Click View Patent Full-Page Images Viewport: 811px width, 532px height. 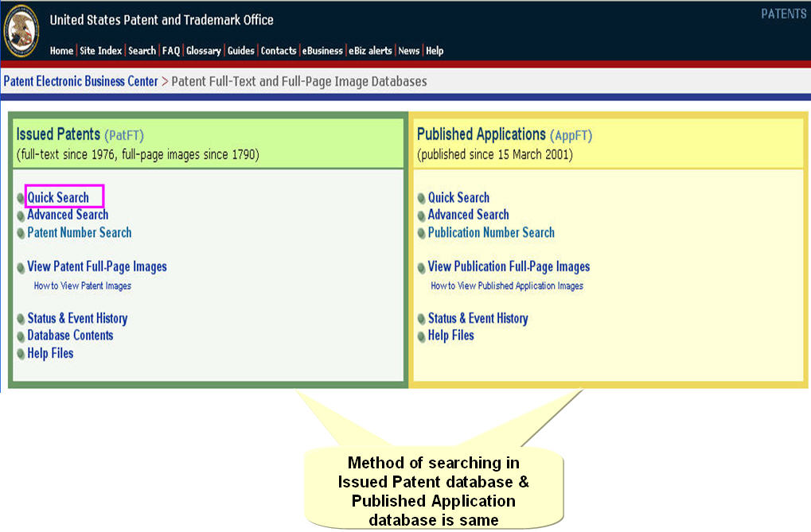click(97, 267)
